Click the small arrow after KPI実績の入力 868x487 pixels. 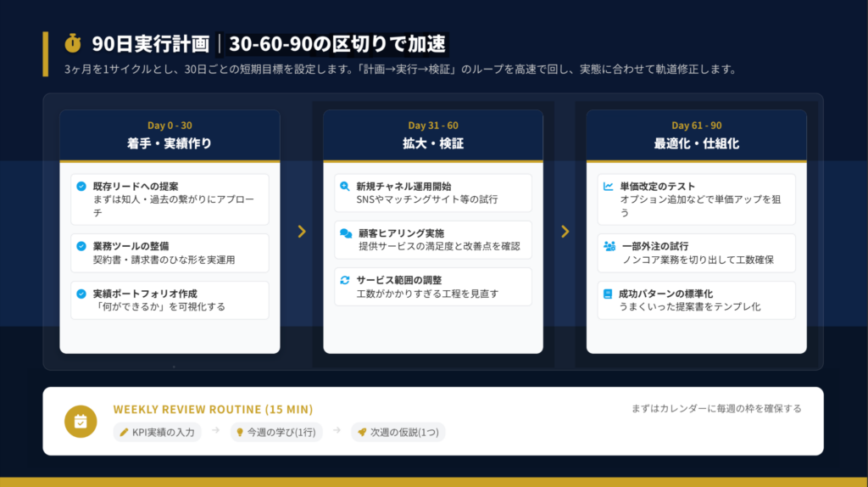(x=215, y=432)
